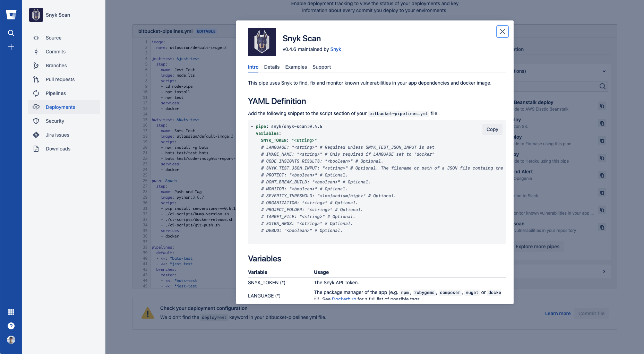
Task: Open the Details tab in the Snyk dialog
Action: pos(272,67)
